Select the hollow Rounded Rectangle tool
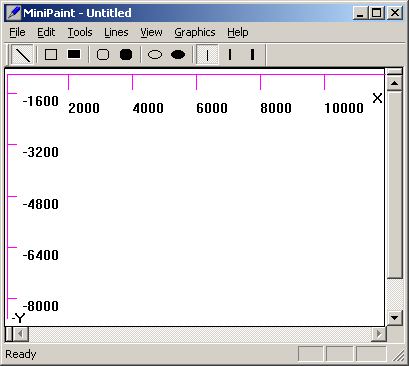Screen dimensions: 409x366 tap(103, 55)
